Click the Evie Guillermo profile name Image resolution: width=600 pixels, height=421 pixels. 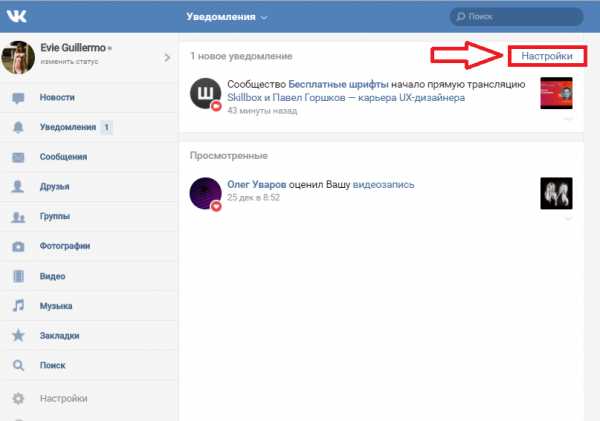tap(73, 48)
